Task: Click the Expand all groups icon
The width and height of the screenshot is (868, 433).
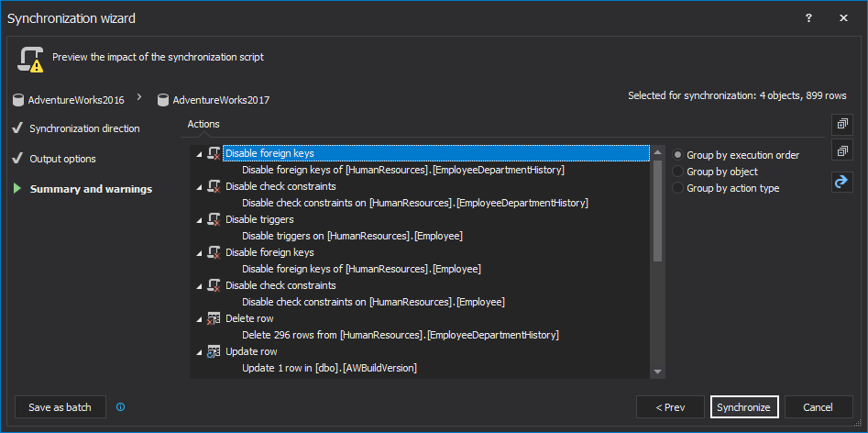Action: [x=842, y=124]
